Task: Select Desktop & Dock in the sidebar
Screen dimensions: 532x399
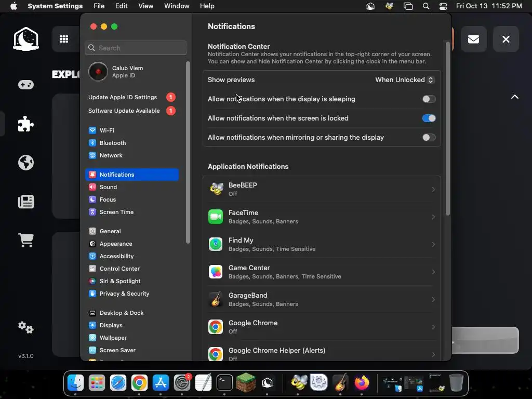Action: pyautogui.click(x=132, y=313)
